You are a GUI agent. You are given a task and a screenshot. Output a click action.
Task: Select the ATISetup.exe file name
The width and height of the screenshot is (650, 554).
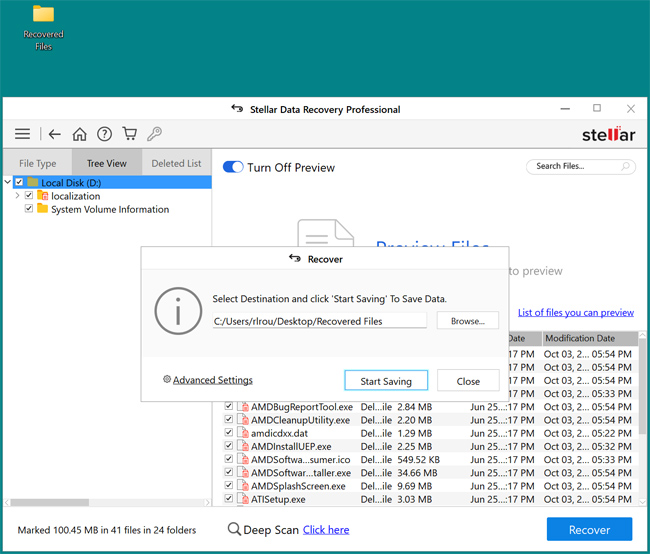[278, 499]
